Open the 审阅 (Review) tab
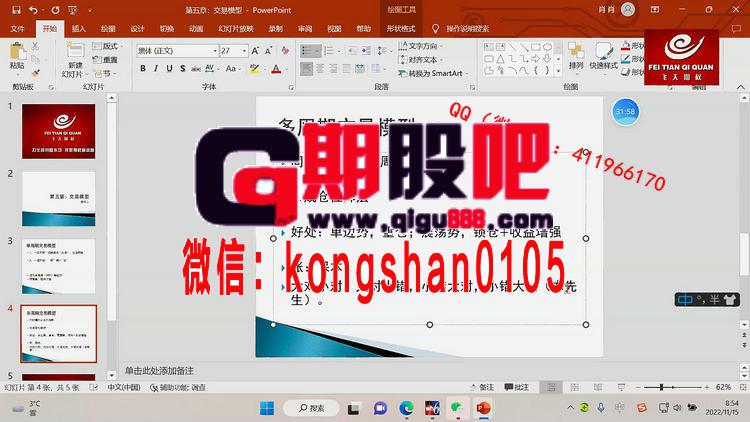Viewport: 750px width, 422px height. [x=305, y=29]
